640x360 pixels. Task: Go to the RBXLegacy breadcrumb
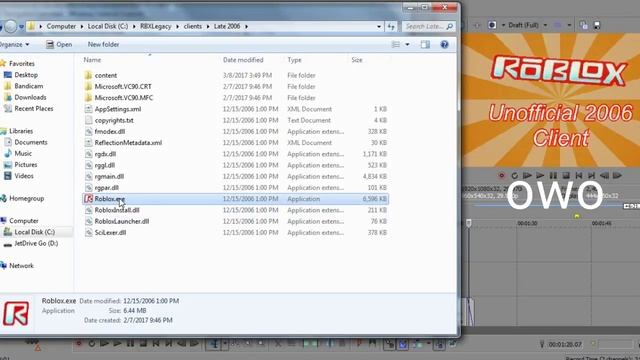[156, 27]
